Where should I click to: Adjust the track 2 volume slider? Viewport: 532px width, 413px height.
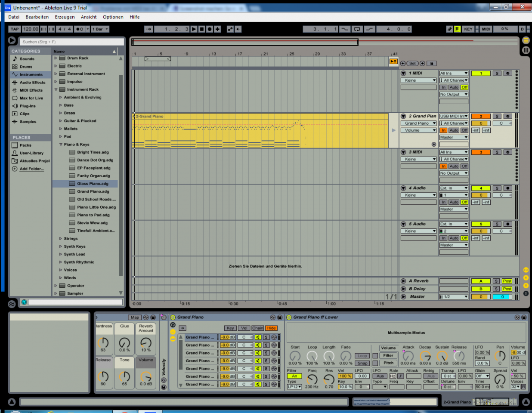coord(481,123)
